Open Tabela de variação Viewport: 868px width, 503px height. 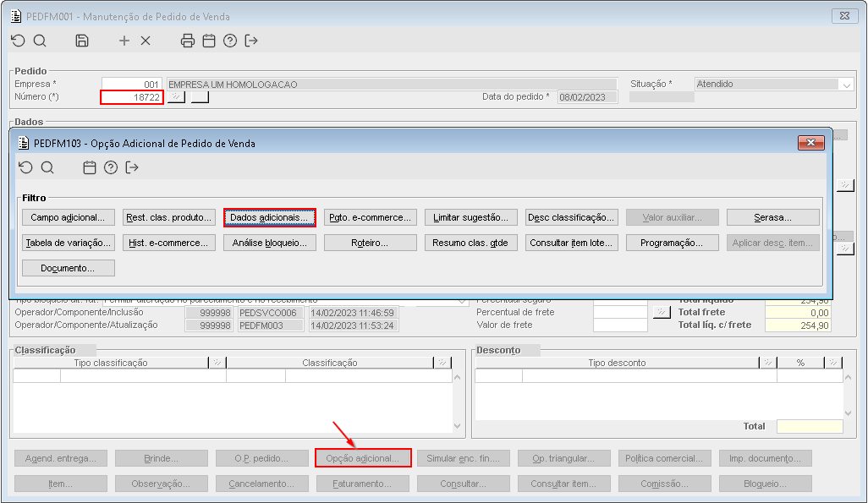point(68,243)
